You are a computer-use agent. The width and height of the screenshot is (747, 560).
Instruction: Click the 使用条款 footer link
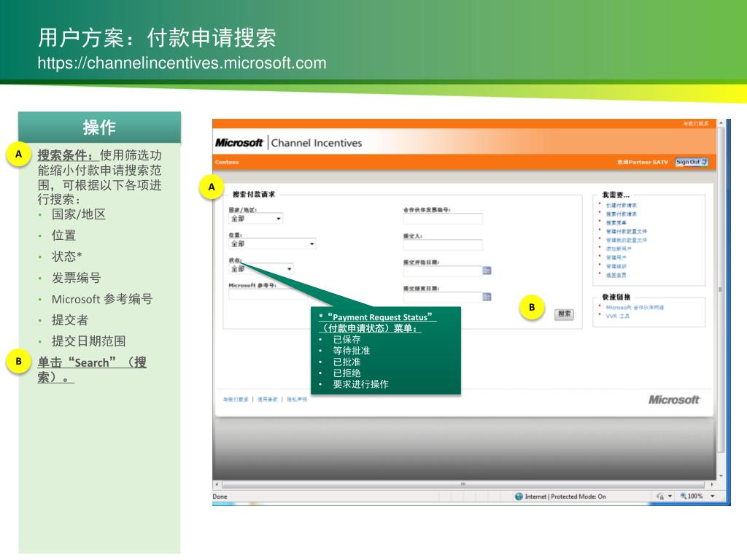267,400
